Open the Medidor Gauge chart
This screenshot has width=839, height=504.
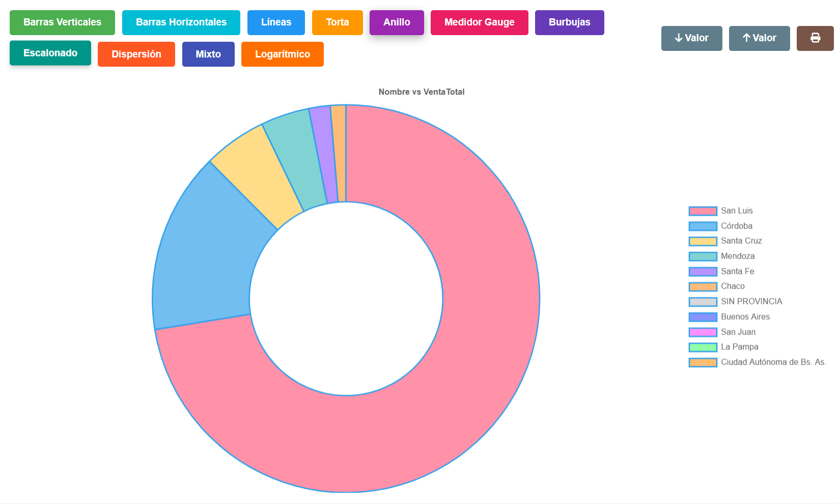point(479,22)
